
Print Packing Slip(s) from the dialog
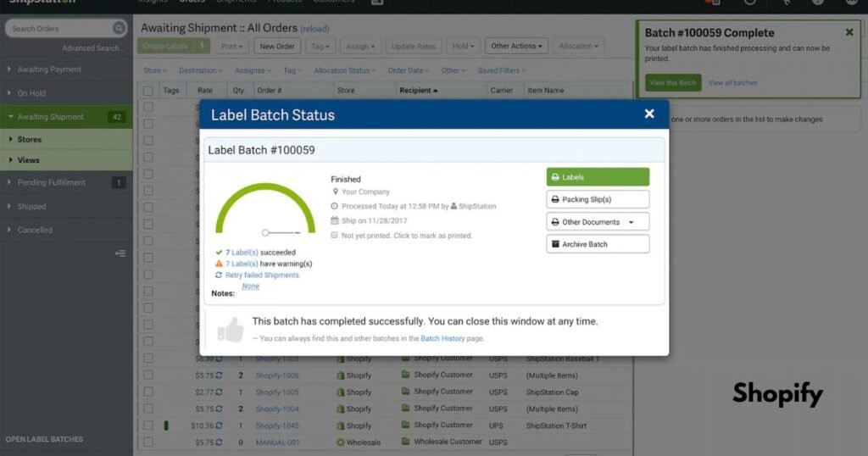pyautogui.click(x=598, y=199)
